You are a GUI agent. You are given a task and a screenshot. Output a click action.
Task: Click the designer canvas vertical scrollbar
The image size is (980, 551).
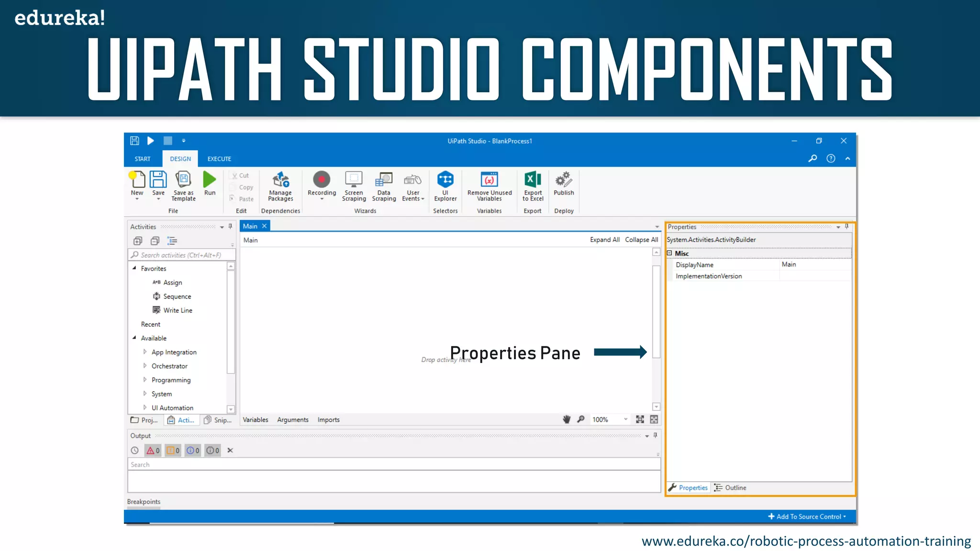657,311
